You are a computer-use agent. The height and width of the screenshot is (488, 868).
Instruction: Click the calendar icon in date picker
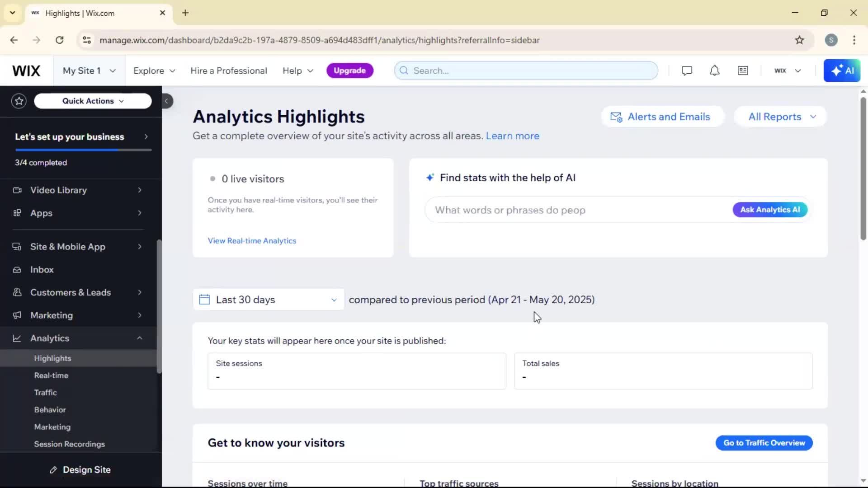(x=204, y=300)
